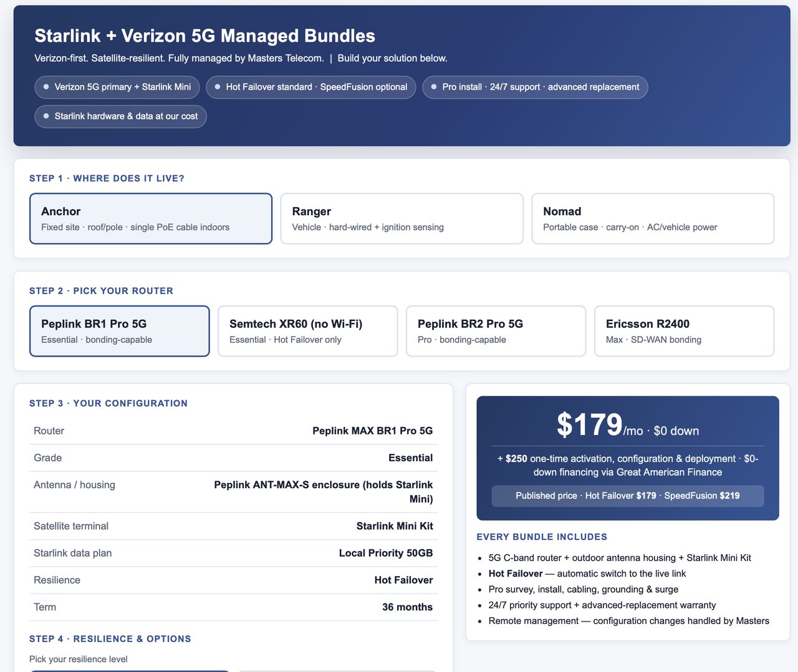Viewport: 798px width, 672px height.
Task: Select Peplink BR1 Pro 5G router
Action: [120, 331]
